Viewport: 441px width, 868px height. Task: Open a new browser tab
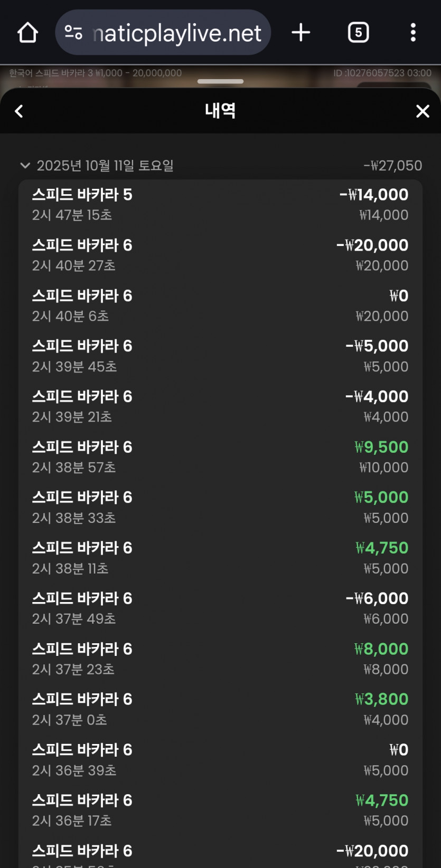301,33
